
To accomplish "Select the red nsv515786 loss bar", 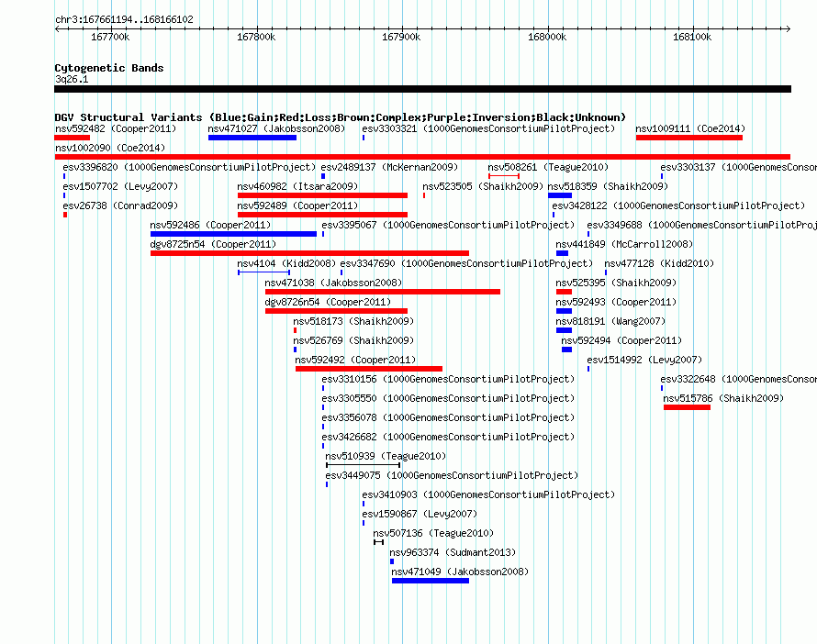I will (687, 407).
